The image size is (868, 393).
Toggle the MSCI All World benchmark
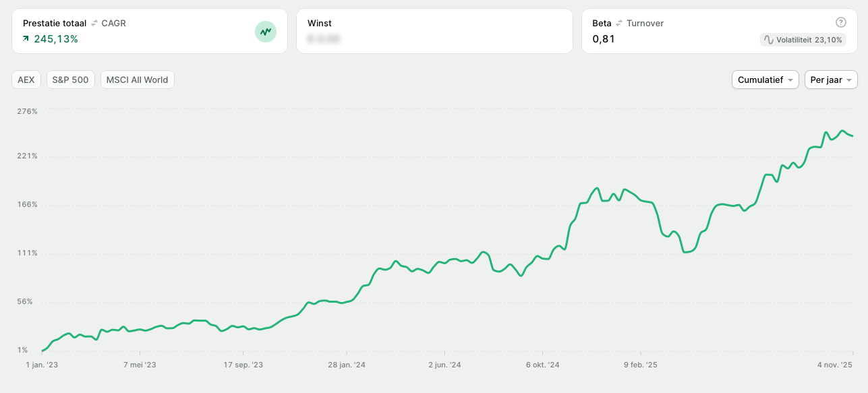137,80
